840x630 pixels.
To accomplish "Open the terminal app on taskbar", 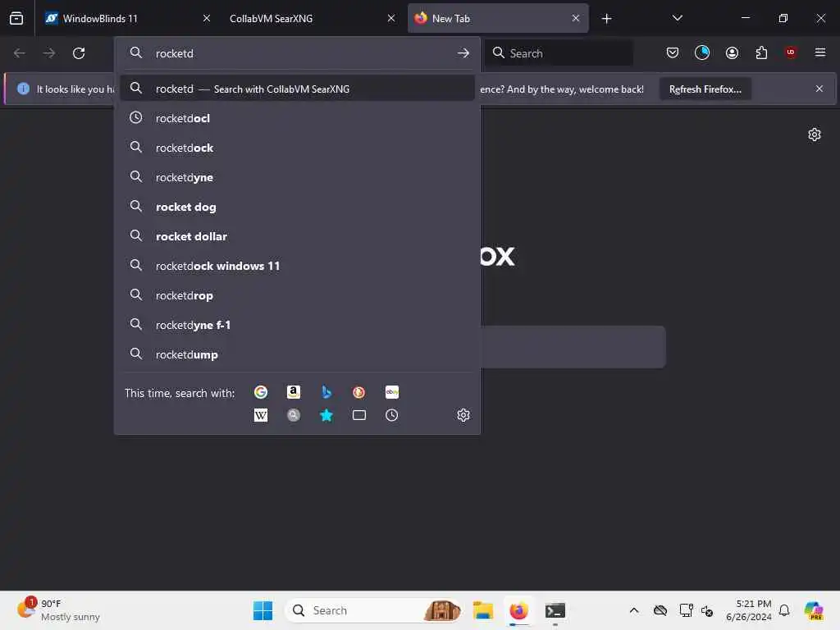I will click(x=555, y=610).
